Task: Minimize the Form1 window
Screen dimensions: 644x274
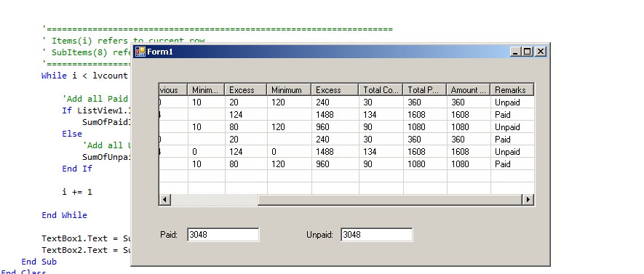Action: (x=515, y=52)
